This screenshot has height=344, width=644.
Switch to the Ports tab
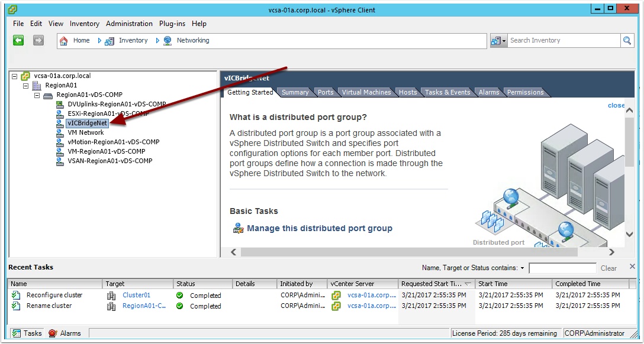coord(326,92)
